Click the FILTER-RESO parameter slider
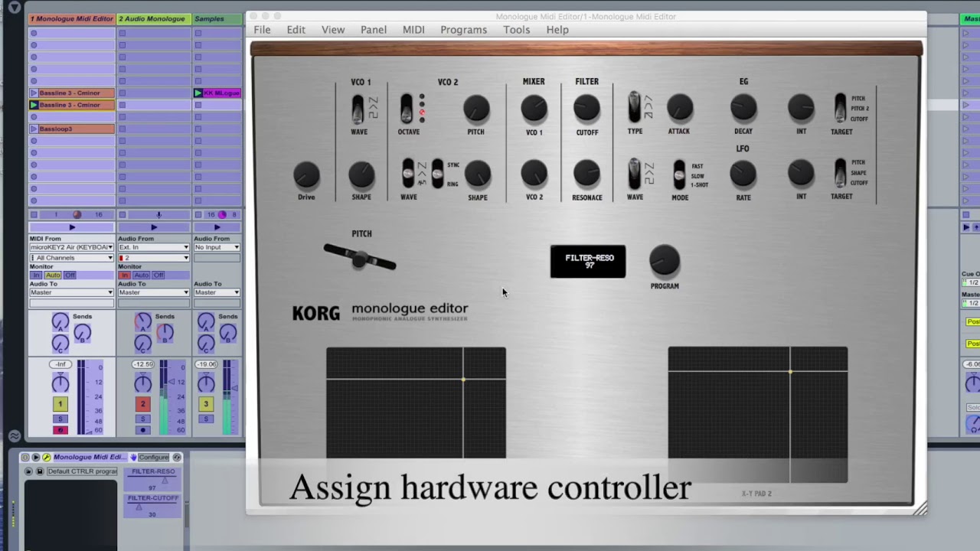This screenshot has height=551, width=980. pyautogui.click(x=153, y=481)
